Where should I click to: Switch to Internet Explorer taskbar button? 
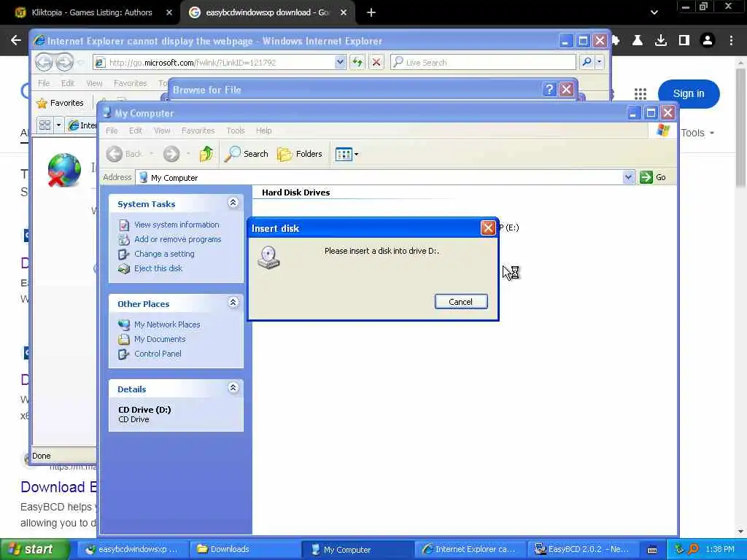[470, 549]
